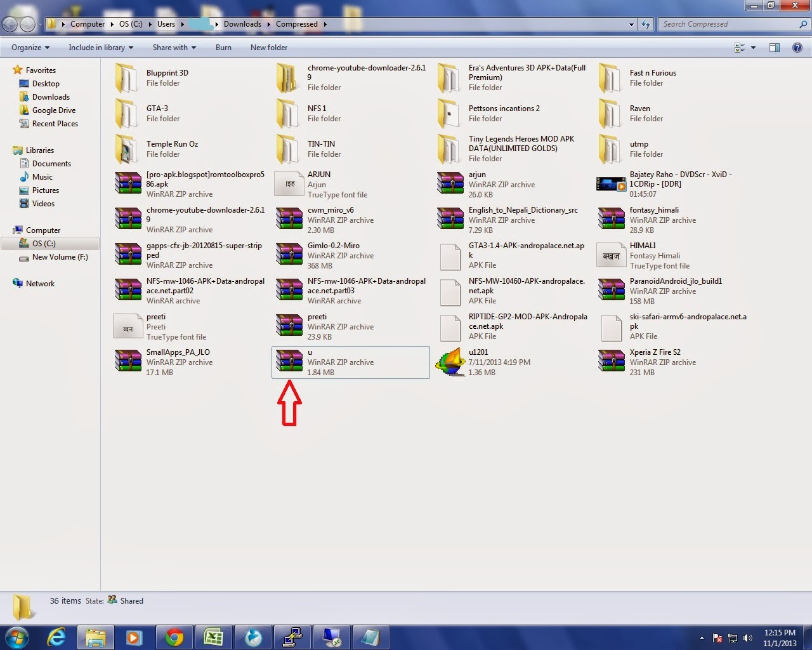Open Google Chrome from the taskbar
Screen dimensions: 812x650
[174, 637]
